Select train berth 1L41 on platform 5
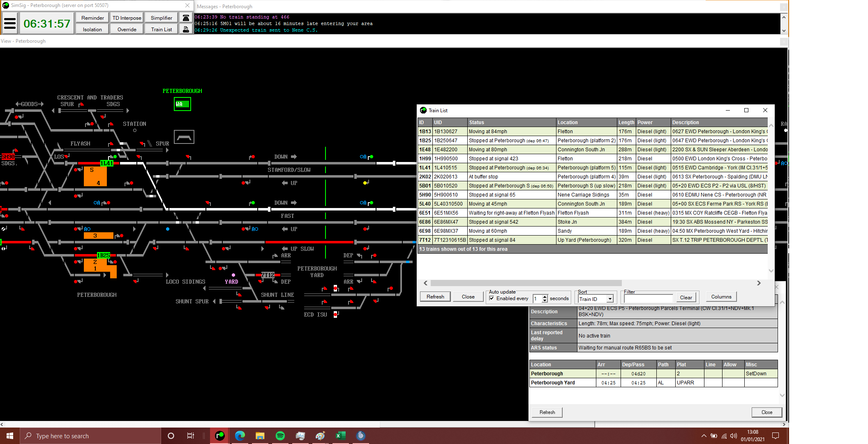This screenshot has width=868, height=444. pyautogui.click(x=107, y=163)
